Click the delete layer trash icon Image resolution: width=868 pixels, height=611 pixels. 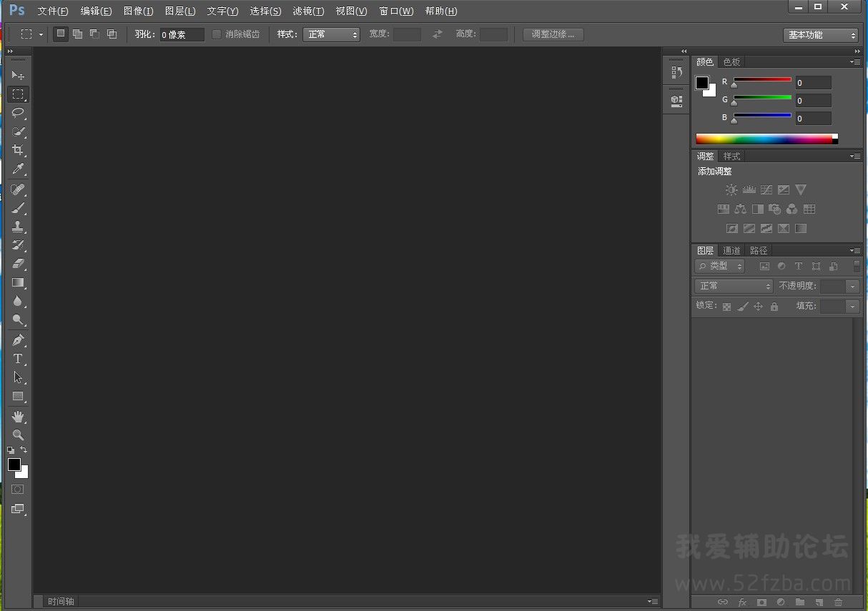pyautogui.click(x=839, y=602)
